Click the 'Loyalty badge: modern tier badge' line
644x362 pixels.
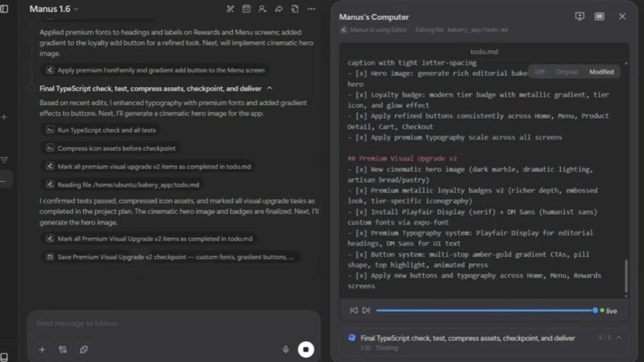(479, 100)
